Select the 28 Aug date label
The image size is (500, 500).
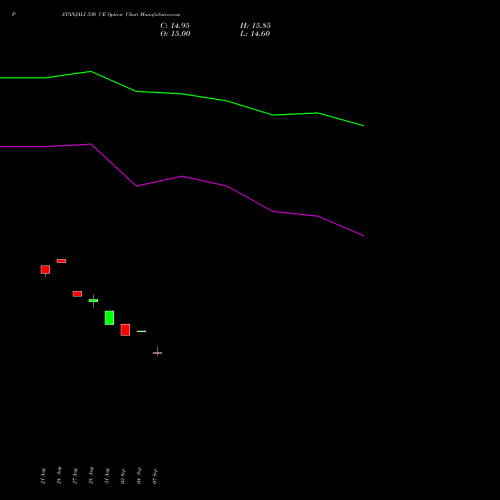coord(91,475)
